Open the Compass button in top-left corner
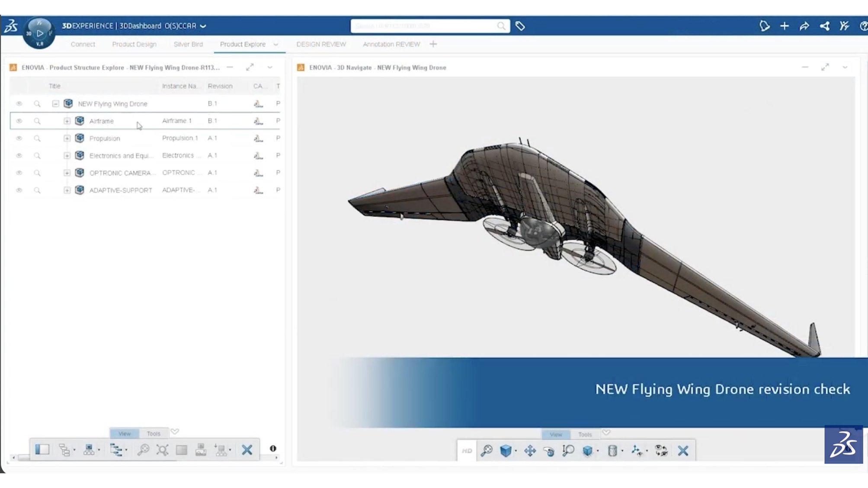Image resolution: width=868 pixels, height=488 pixels. (x=39, y=33)
